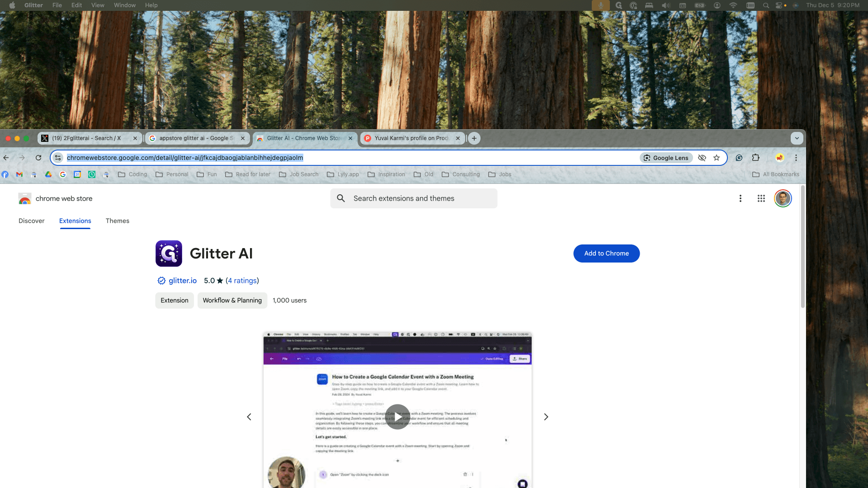Click the page vertical scrollbar
The image size is (868, 488).
coord(803,246)
